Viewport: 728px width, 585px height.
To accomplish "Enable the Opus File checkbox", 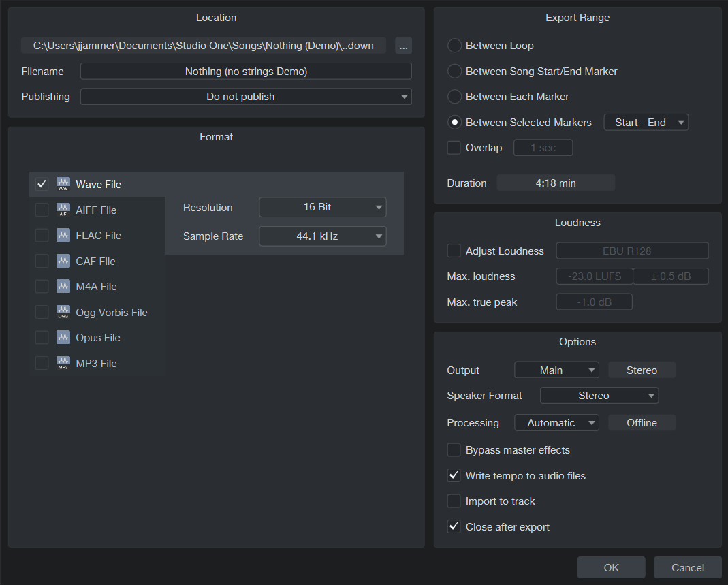I will pyautogui.click(x=42, y=338).
